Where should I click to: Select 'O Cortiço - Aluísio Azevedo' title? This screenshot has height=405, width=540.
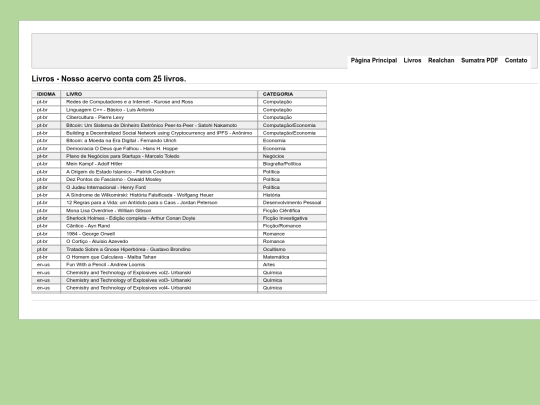[x=97, y=241]
